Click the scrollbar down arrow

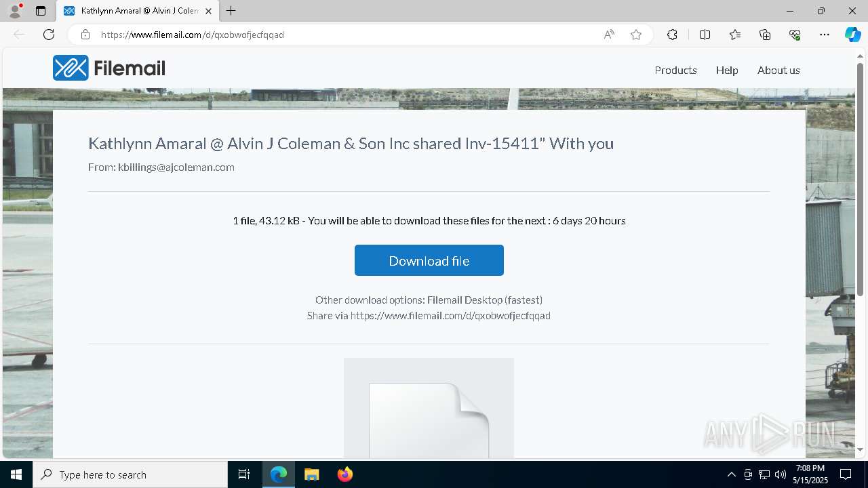861,449
